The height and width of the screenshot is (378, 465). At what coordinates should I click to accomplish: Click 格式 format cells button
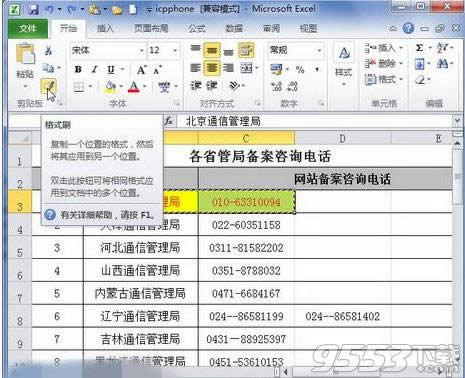[x=383, y=79]
